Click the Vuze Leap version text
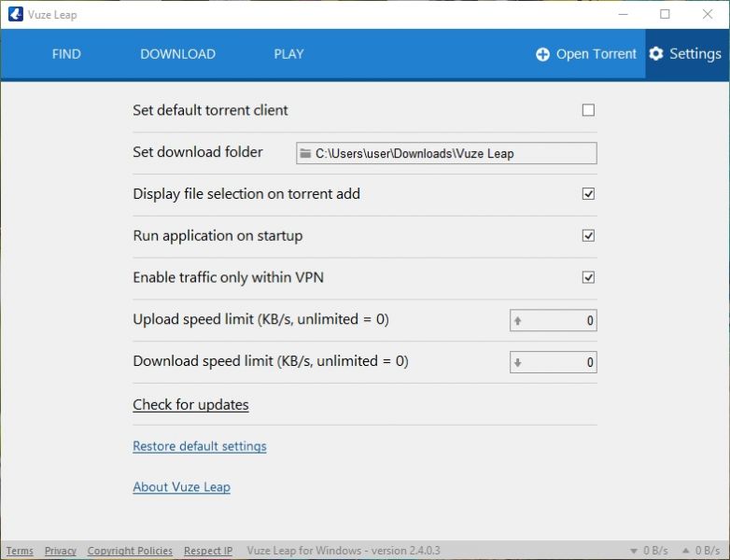The image size is (730, 560). [x=344, y=551]
